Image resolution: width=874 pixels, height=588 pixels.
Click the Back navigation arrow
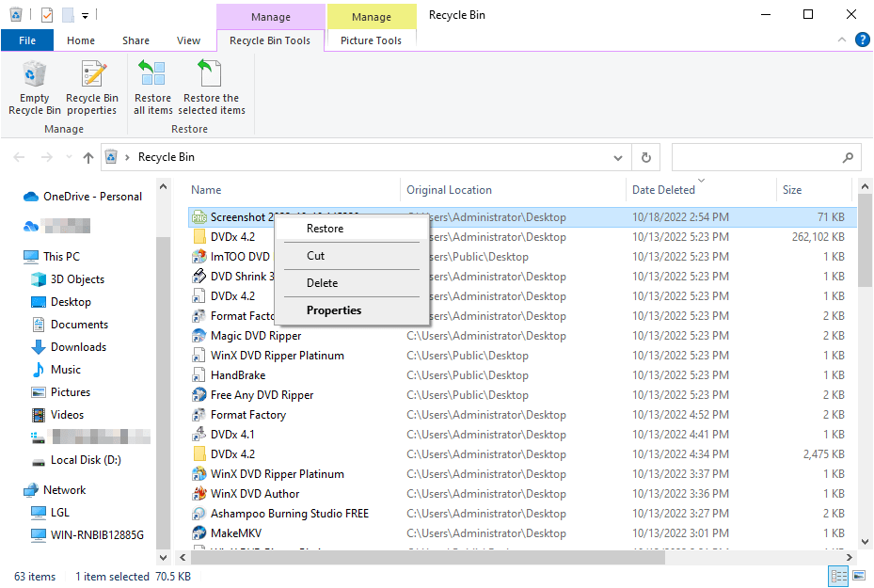(19, 158)
